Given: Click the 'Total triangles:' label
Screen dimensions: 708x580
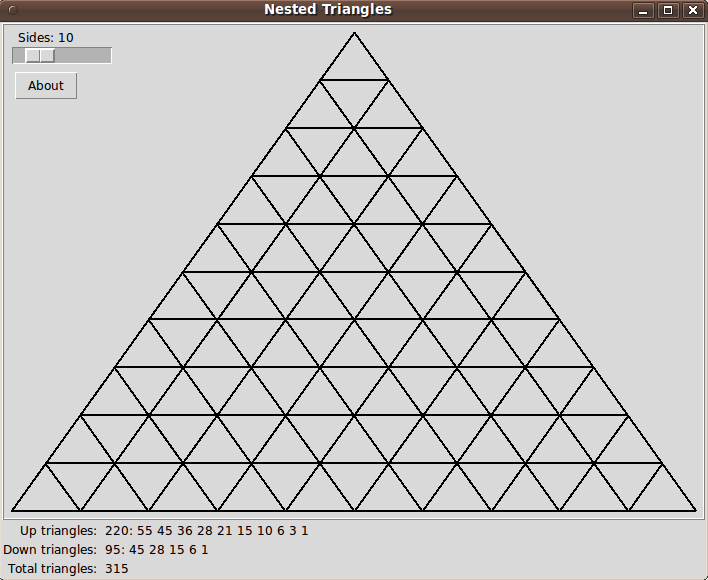Looking at the screenshot, I should point(52,569).
